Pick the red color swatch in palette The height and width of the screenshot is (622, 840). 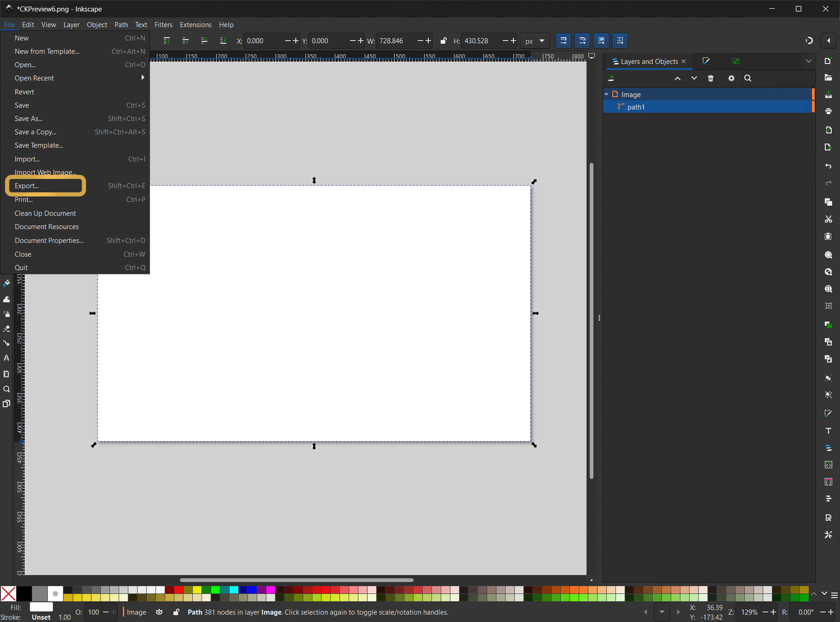[178, 590]
